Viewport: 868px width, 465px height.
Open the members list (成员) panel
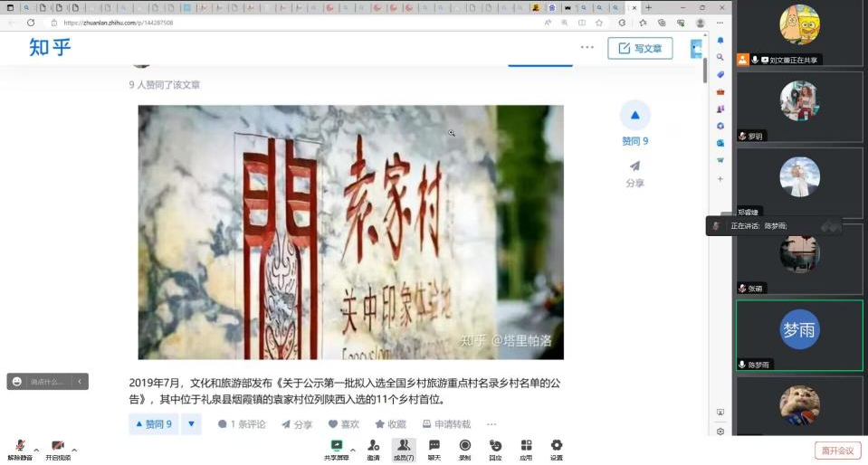pyautogui.click(x=404, y=448)
